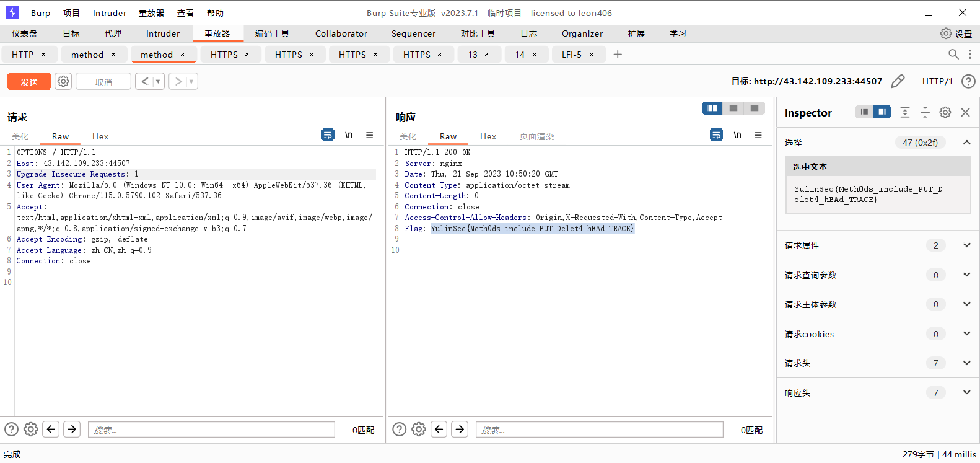Open previous history dropdown arrow

[158, 81]
